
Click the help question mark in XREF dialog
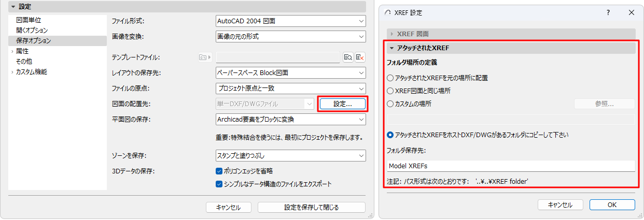pos(608,12)
